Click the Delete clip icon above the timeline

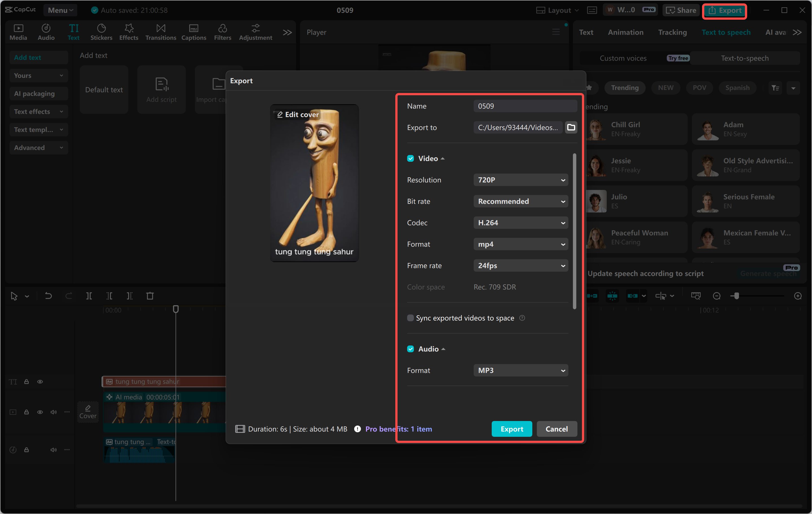point(150,296)
